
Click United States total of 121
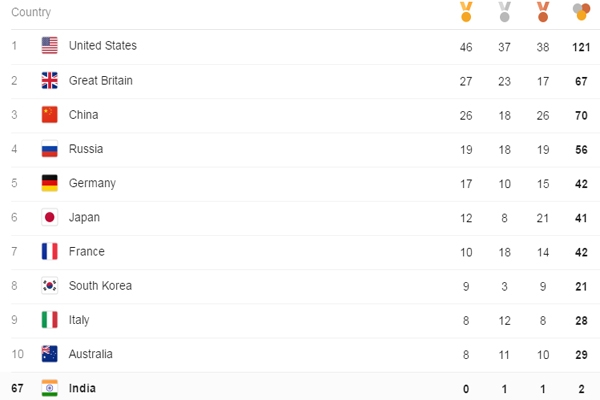click(581, 47)
